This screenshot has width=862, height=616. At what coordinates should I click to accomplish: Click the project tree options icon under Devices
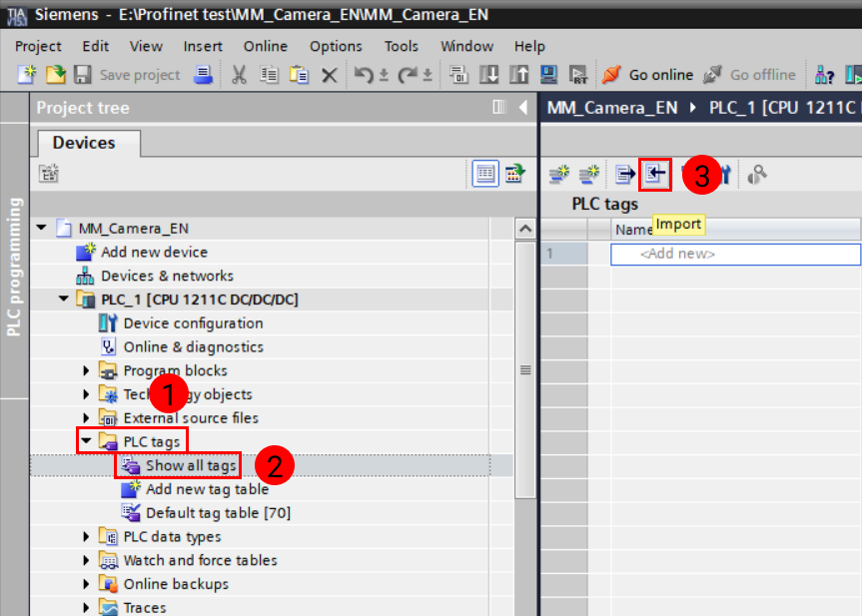click(x=49, y=174)
